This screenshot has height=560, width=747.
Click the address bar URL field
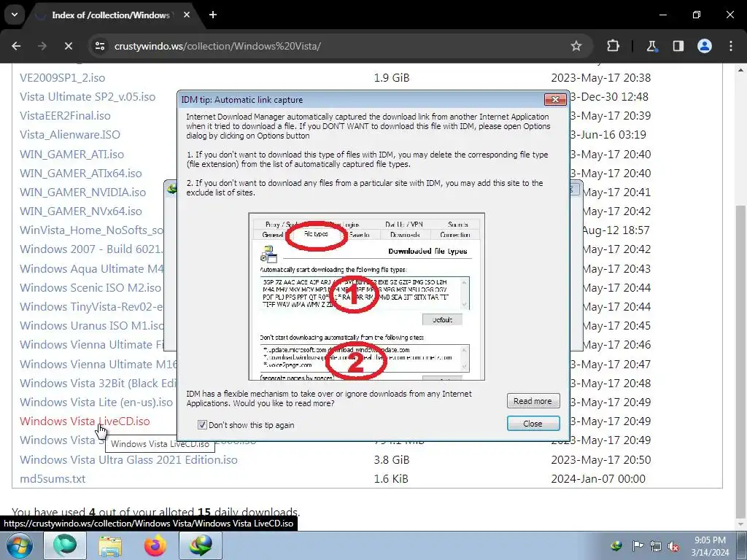pyautogui.click(x=333, y=46)
